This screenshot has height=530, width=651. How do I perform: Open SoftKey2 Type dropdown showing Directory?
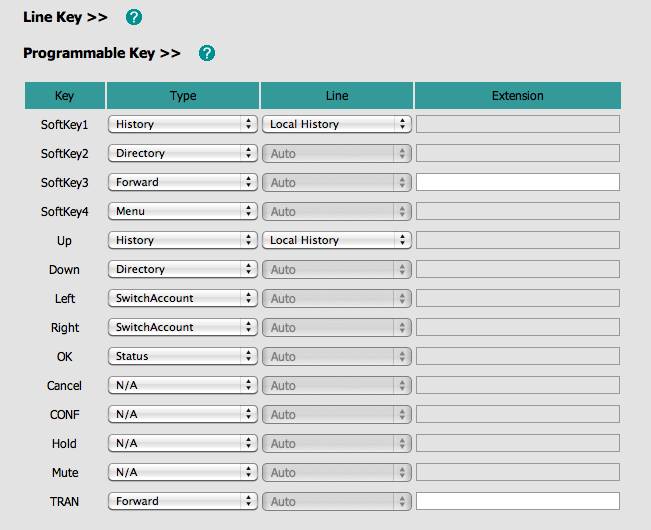tap(183, 153)
